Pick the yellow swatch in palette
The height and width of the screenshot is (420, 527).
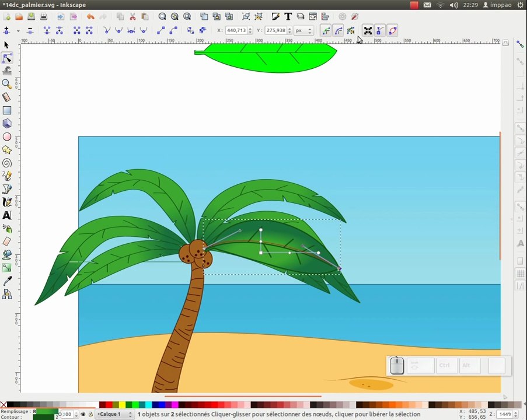point(122,405)
